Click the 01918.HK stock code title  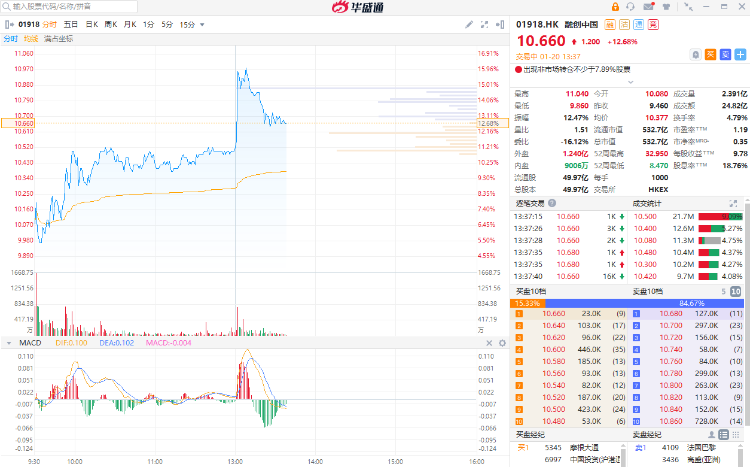537,24
